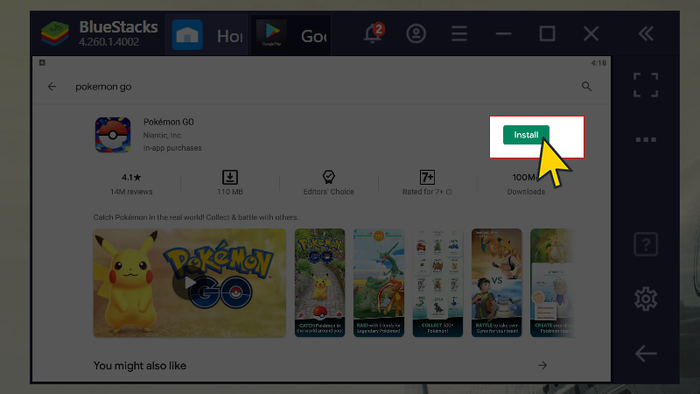This screenshot has height=394, width=700.
Task: Click the You might also like heading
Action: click(140, 366)
